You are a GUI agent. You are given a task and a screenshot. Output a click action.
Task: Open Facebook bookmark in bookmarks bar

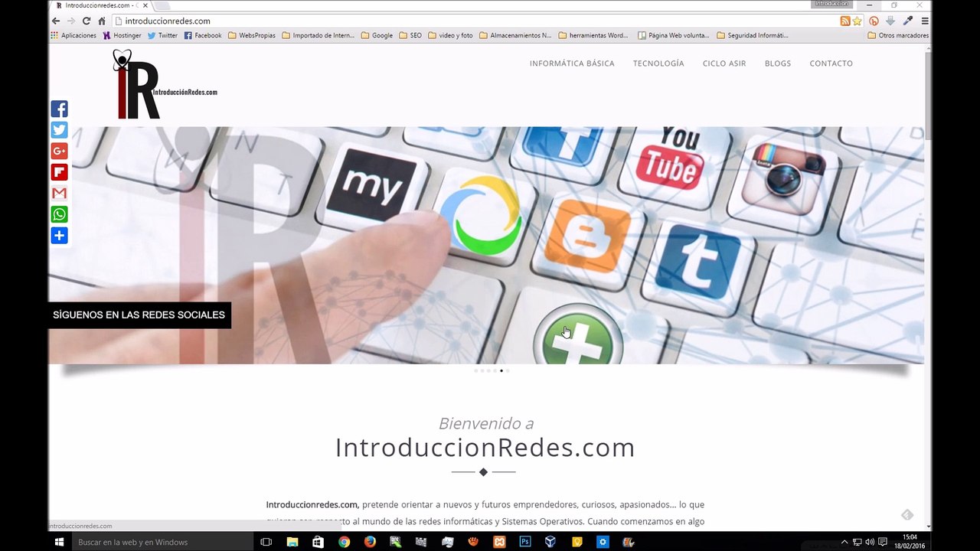pyautogui.click(x=203, y=35)
